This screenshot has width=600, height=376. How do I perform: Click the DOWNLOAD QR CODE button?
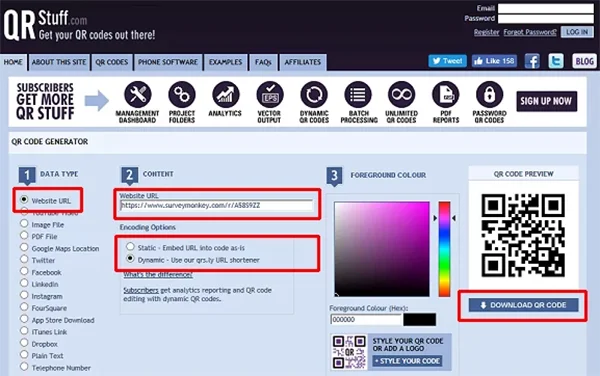click(x=523, y=305)
